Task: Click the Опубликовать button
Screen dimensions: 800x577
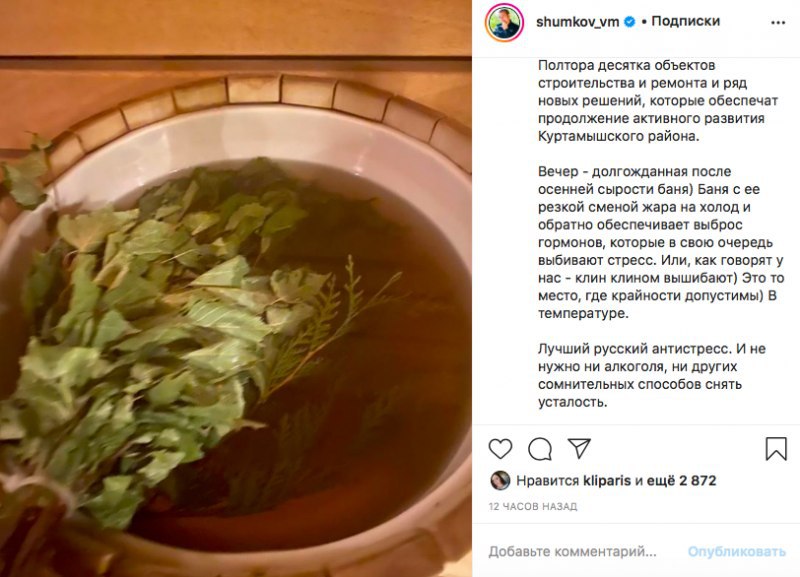Action: click(x=737, y=551)
